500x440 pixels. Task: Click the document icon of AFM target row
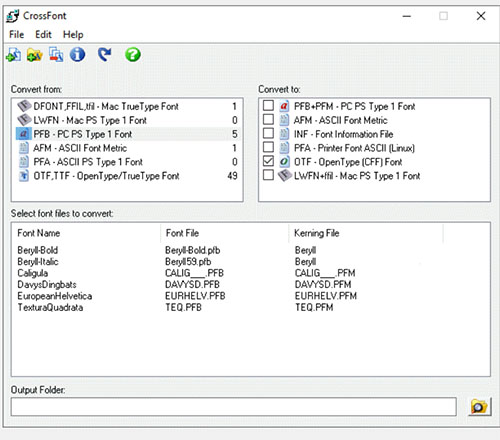(284, 120)
